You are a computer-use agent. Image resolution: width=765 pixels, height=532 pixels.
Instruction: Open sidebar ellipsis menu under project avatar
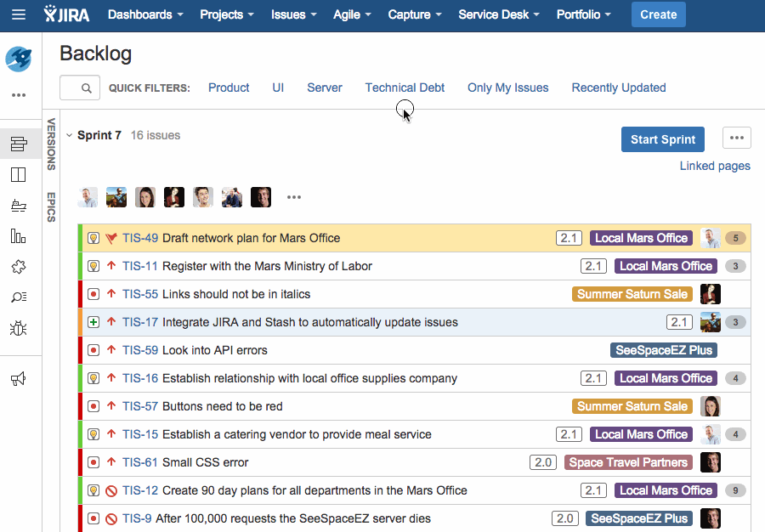pos(19,95)
